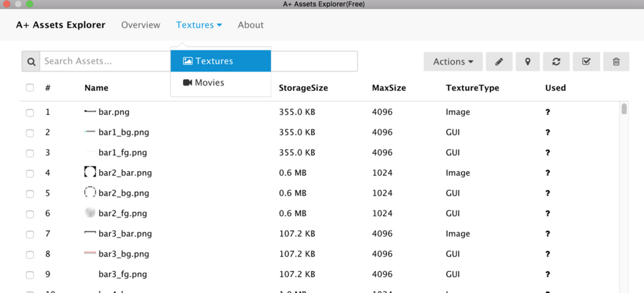Sort by the TextureType column header

(472, 87)
